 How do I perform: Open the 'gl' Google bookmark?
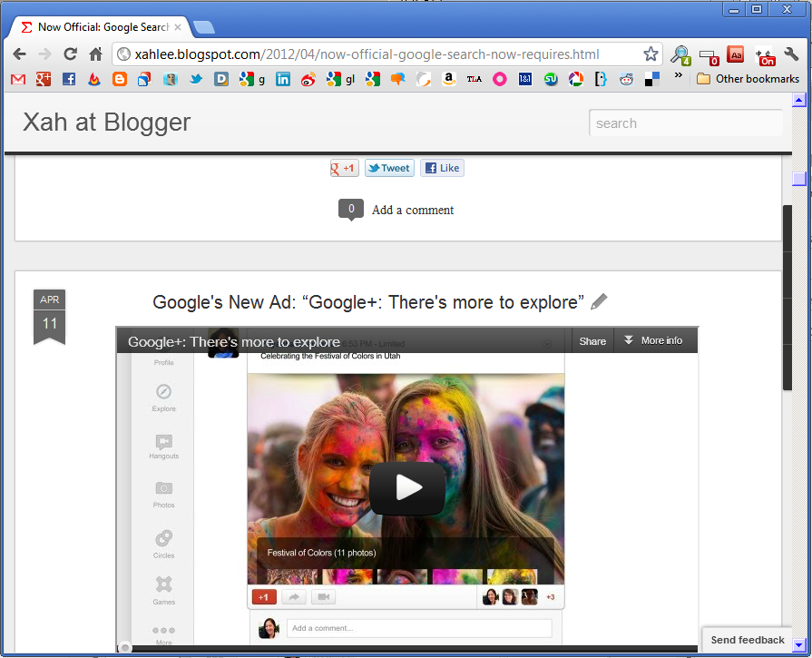tap(341, 79)
